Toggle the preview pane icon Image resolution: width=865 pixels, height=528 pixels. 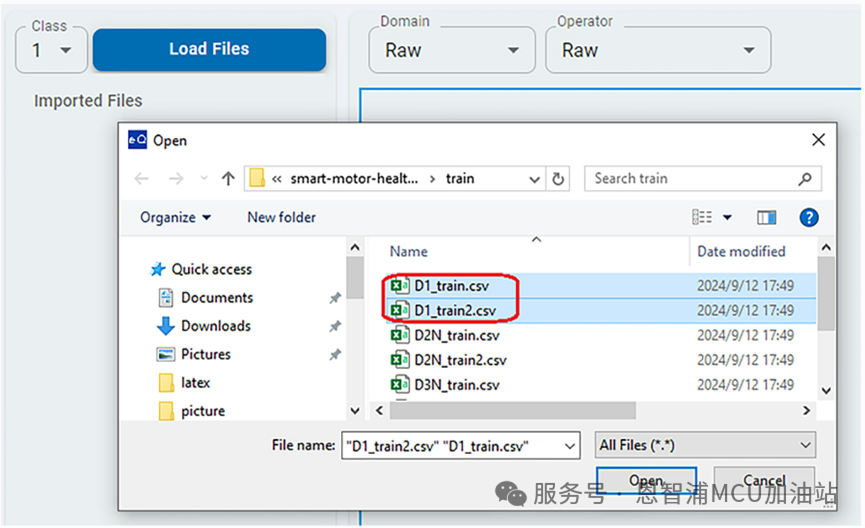[766, 217]
